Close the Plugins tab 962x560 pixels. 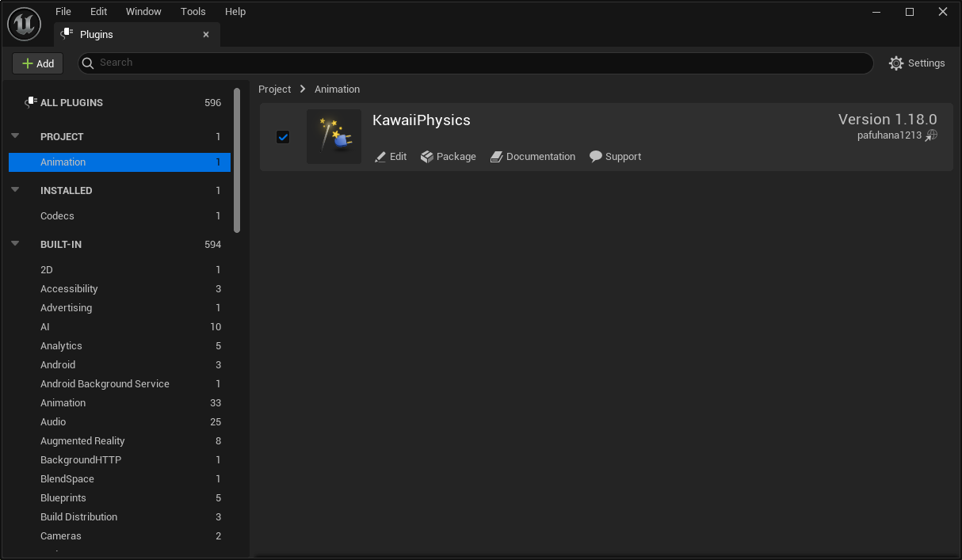click(x=206, y=35)
